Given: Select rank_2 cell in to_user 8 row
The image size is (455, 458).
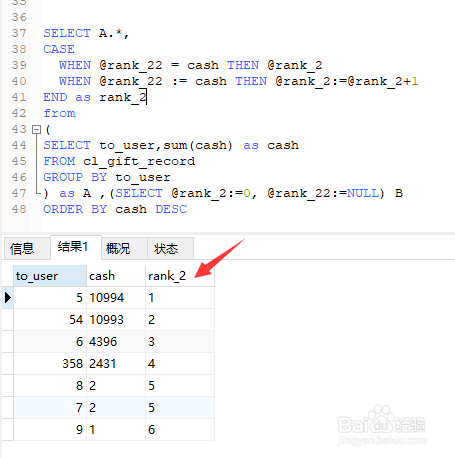Looking at the screenshot, I should point(180,386).
